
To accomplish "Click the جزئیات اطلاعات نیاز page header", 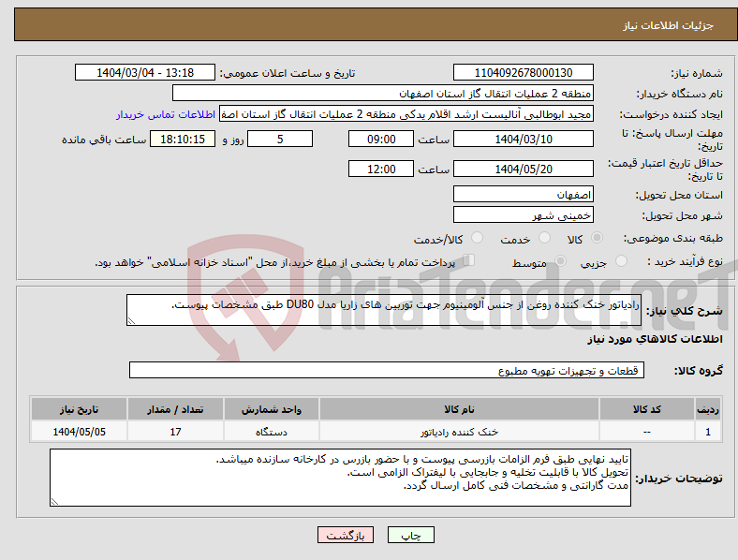I will tap(669, 25).
